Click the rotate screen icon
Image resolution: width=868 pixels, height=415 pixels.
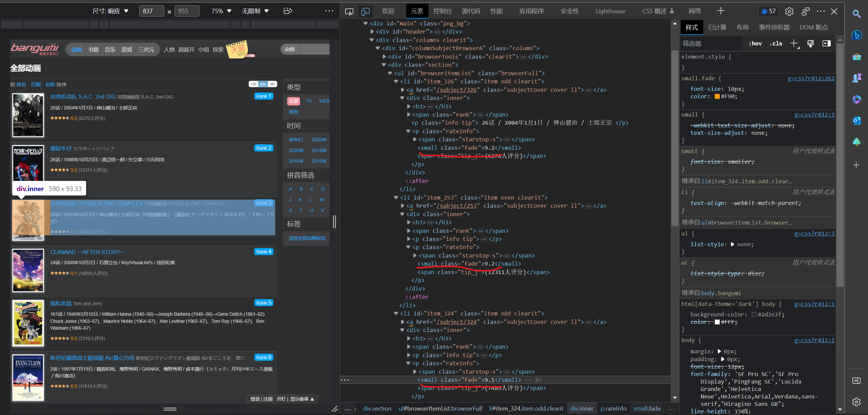(288, 11)
